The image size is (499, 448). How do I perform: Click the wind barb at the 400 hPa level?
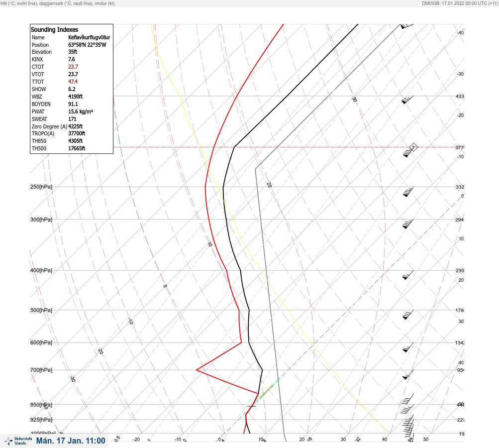tap(408, 275)
